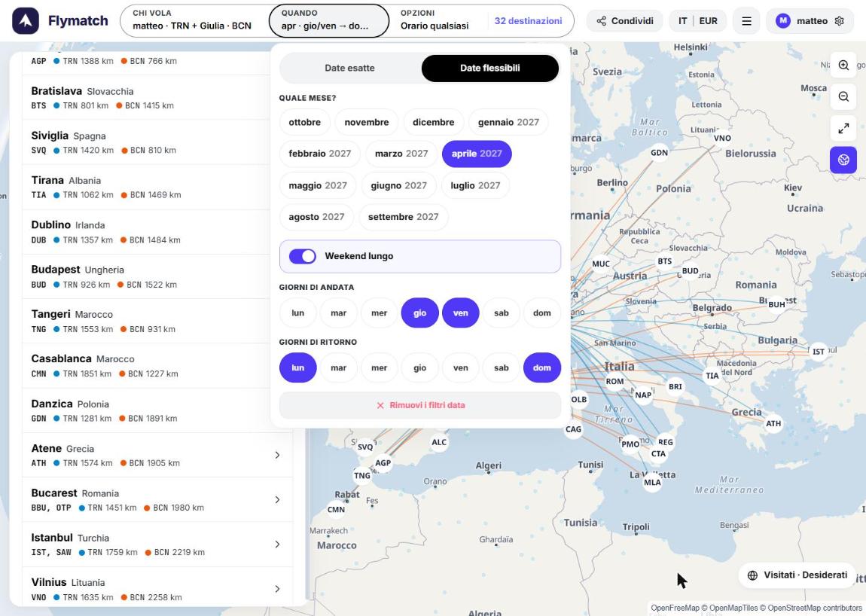Click the 32 destinazioni link

pyautogui.click(x=528, y=21)
